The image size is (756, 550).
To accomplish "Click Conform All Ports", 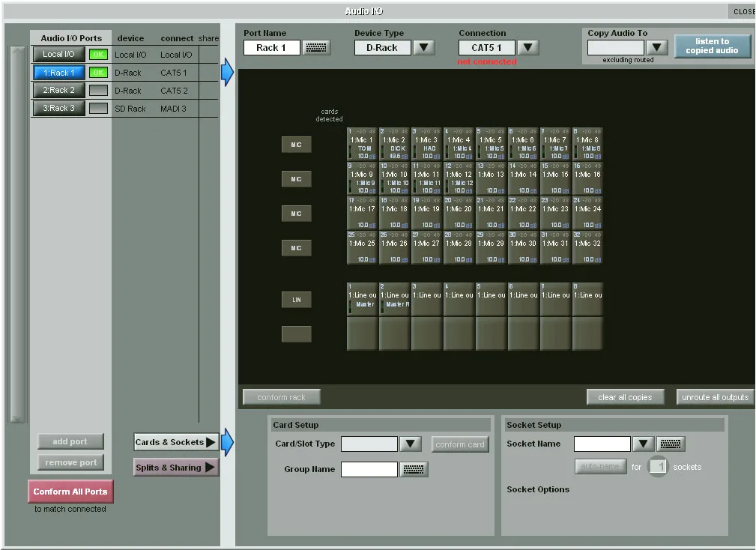I will (x=70, y=492).
